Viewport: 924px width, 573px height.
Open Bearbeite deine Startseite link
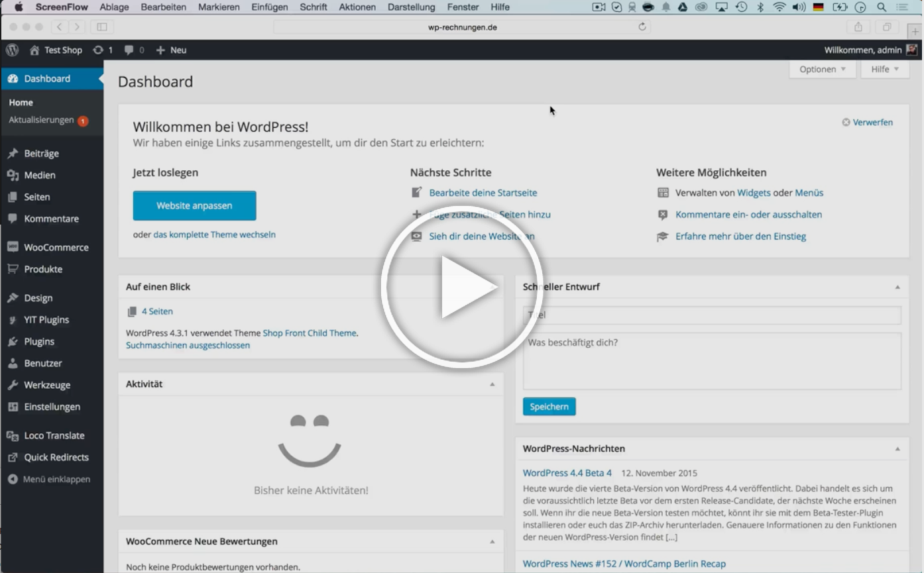click(483, 193)
